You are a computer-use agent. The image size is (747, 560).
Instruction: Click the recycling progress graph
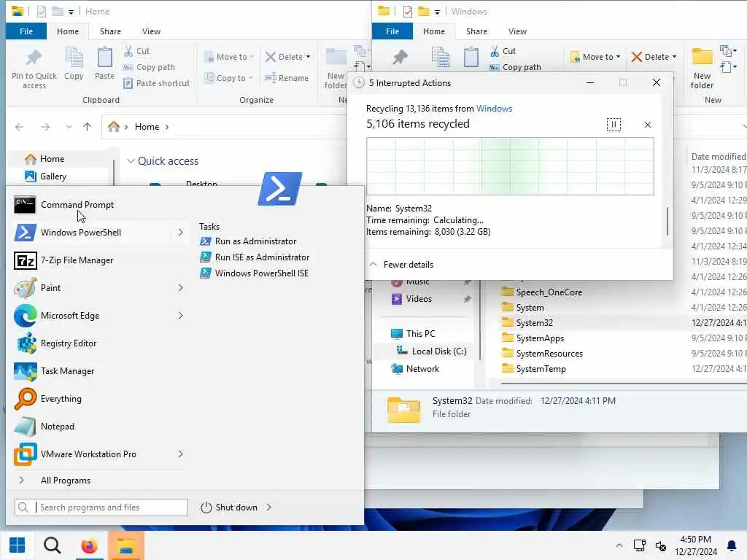pyautogui.click(x=510, y=166)
